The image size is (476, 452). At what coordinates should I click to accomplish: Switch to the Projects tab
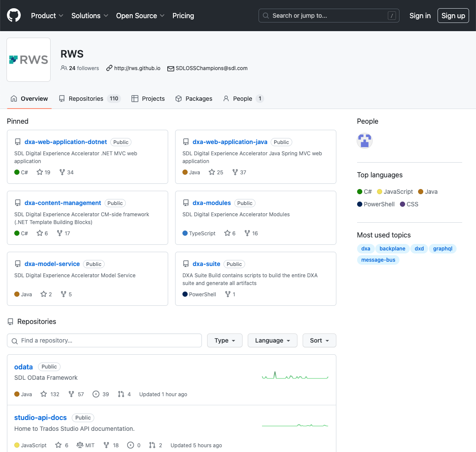pos(148,99)
